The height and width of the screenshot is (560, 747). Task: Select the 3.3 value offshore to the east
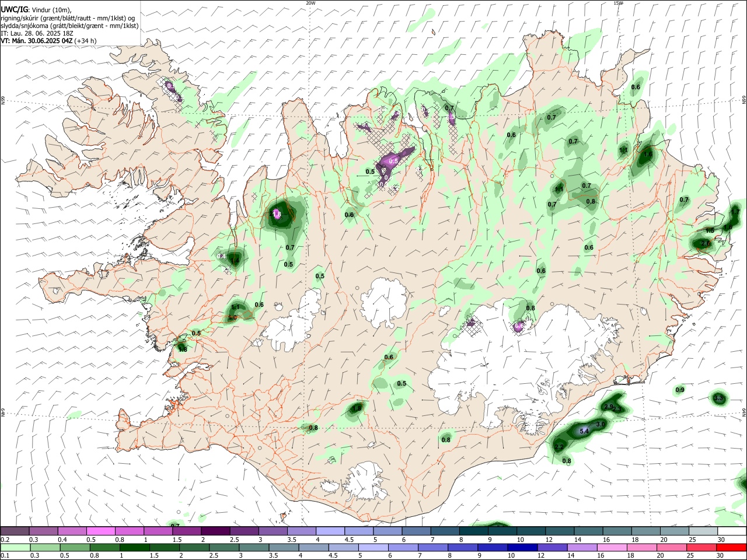(718, 398)
